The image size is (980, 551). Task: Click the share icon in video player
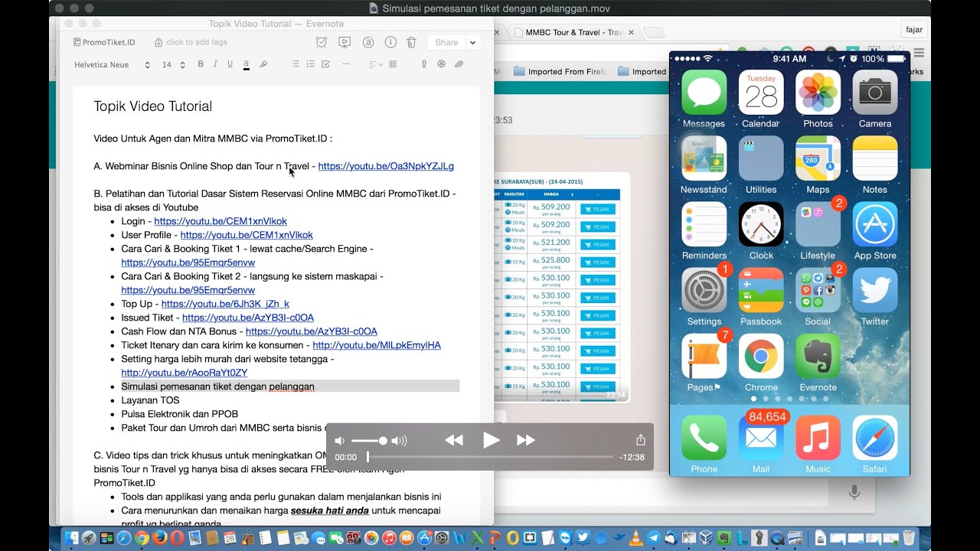[x=641, y=440]
